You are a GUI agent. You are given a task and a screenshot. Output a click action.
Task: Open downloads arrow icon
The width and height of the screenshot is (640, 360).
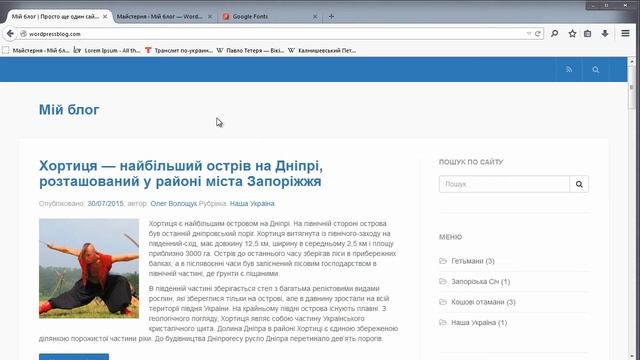point(605,33)
